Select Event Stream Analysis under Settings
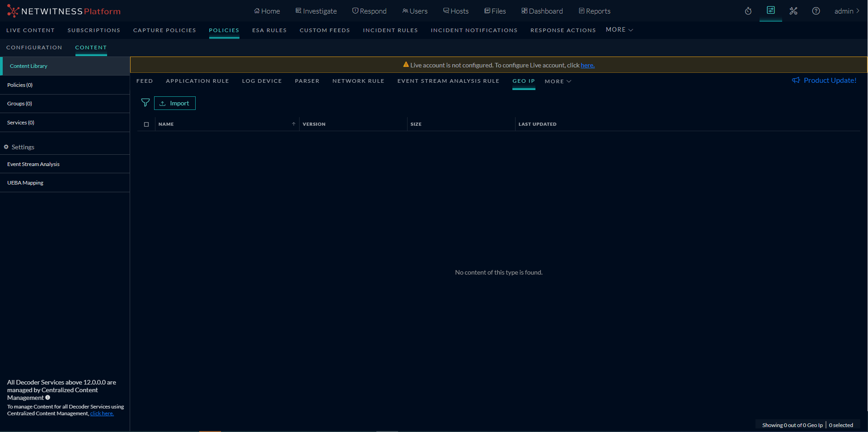Image resolution: width=868 pixels, height=432 pixels. tap(33, 164)
